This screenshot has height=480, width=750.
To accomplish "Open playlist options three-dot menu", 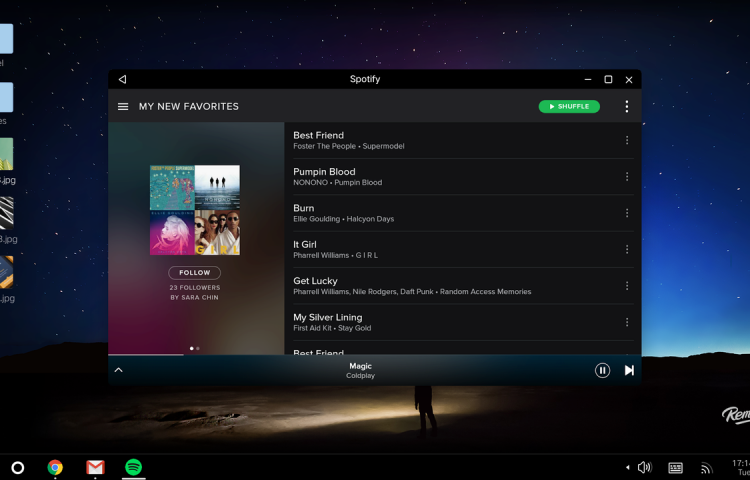I will 627,107.
